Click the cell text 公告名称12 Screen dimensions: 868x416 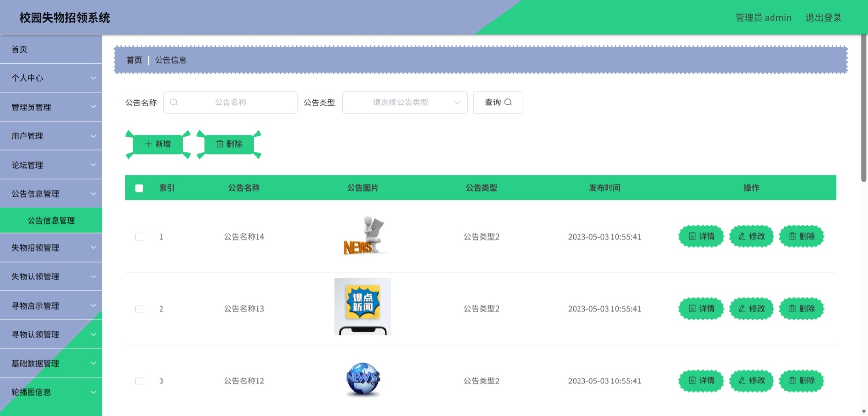pyautogui.click(x=244, y=381)
